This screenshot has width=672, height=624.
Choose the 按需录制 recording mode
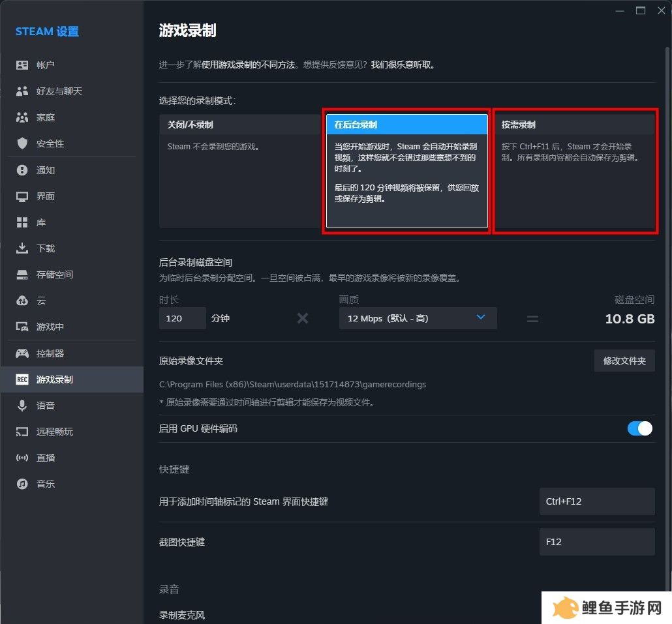coord(574,171)
